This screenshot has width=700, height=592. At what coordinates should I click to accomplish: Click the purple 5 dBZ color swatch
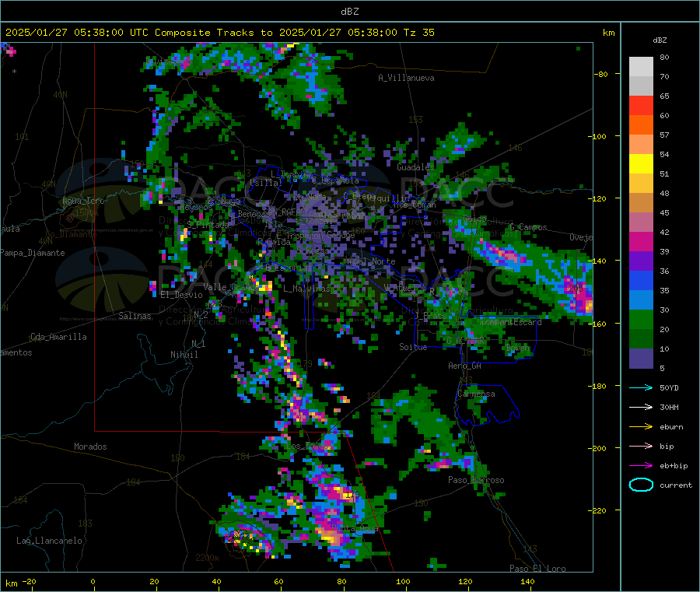[x=641, y=359]
